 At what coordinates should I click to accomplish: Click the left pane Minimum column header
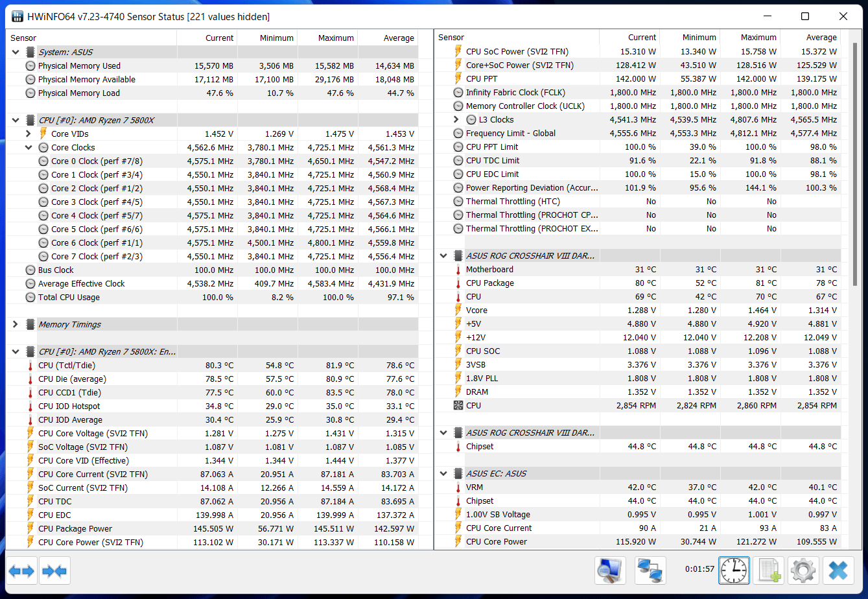tap(267, 38)
